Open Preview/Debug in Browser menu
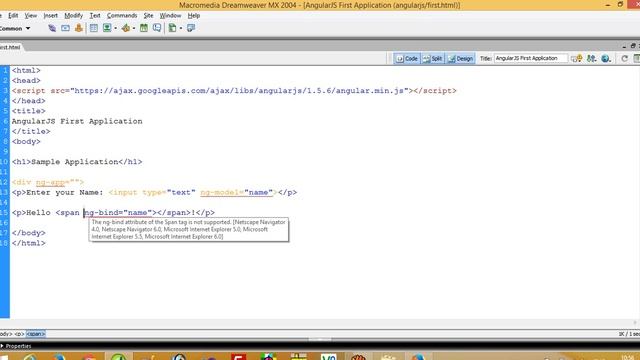Screen dimensions: 640x360 606,59
